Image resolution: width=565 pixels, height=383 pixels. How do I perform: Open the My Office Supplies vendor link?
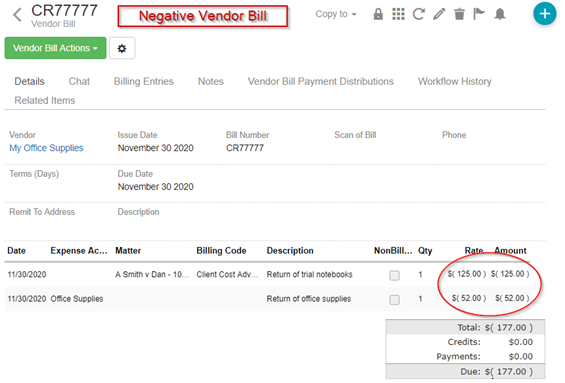pos(46,148)
